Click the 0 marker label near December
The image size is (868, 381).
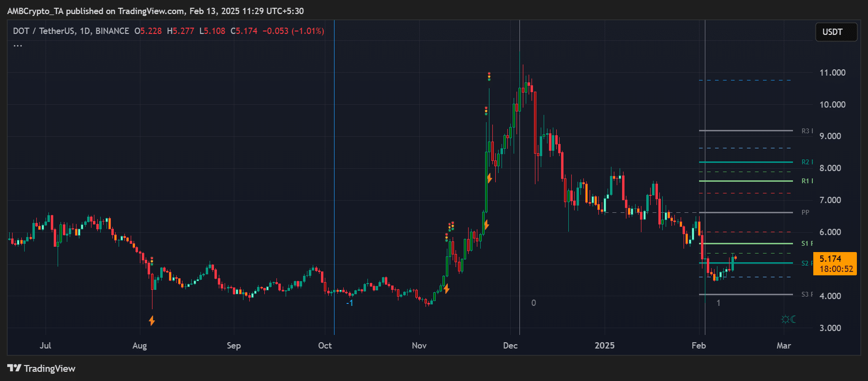coord(533,303)
